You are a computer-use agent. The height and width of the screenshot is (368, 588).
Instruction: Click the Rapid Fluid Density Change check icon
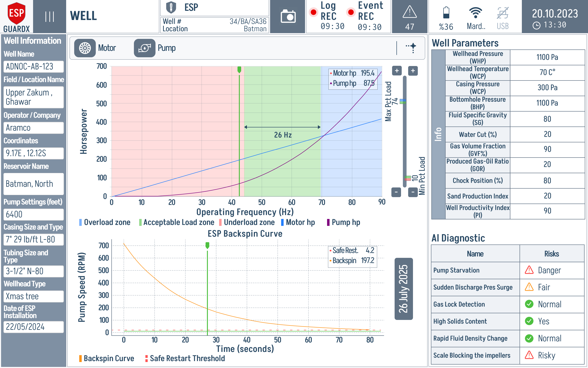pyautogui.click(x=529, y=338)
